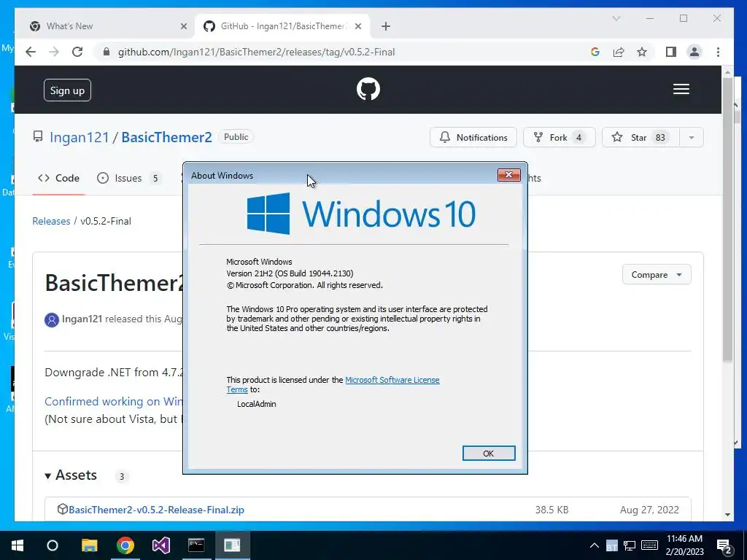Fork the BasicThemer2 repository
The height and width of the screenshot is (560, 747).
coord(559,138)
